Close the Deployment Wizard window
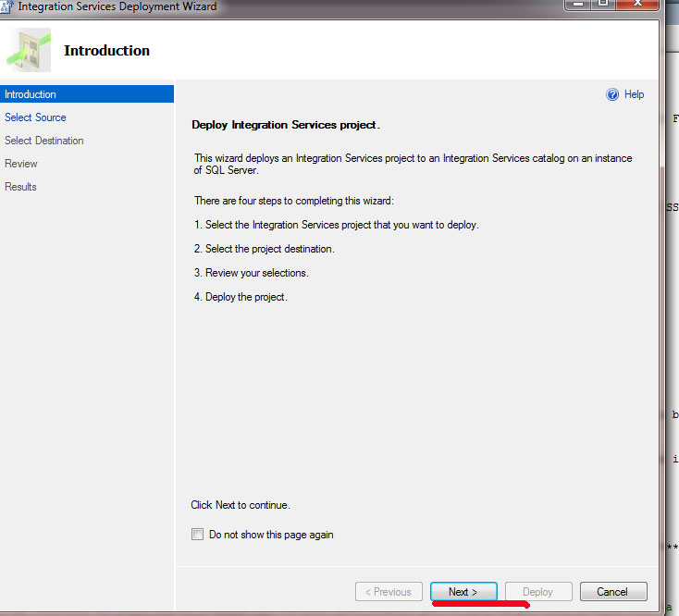The height and width of the screenshot is (616, 679). (x=637, y=4)
